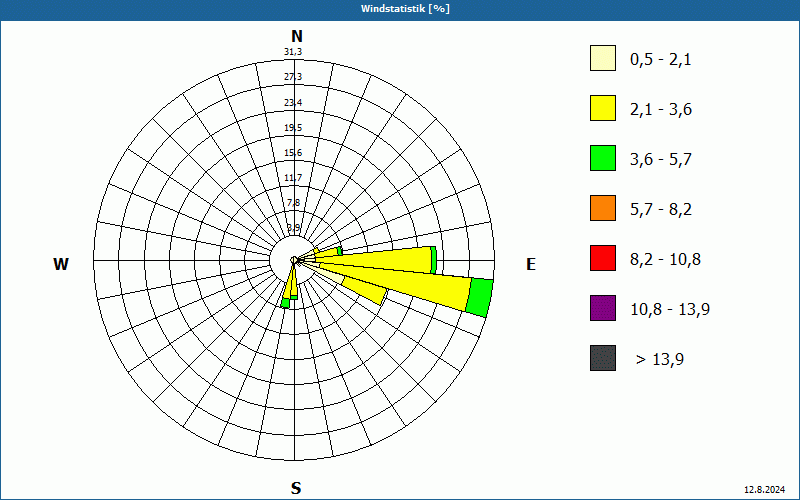Image resolution: width=800 pixels, height=500 pixels.
Task: Click the 3,9 radial axis value
Action: pyautogui.click(x=293, y=227)
